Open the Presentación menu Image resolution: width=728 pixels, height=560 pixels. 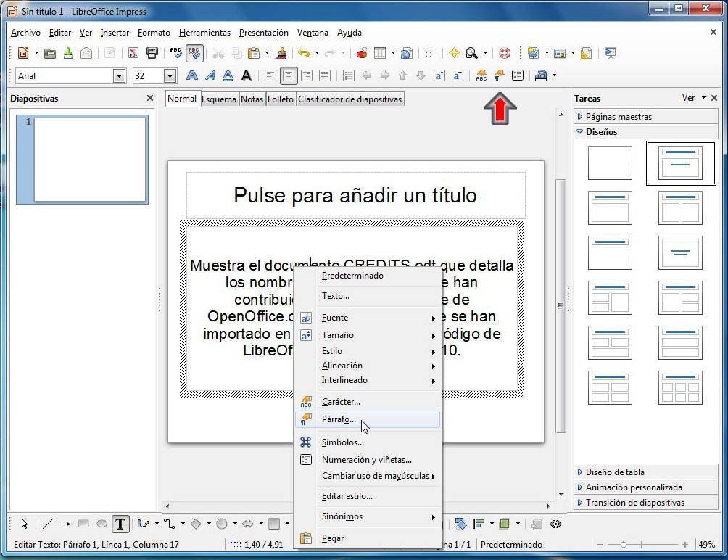point(264,33)
